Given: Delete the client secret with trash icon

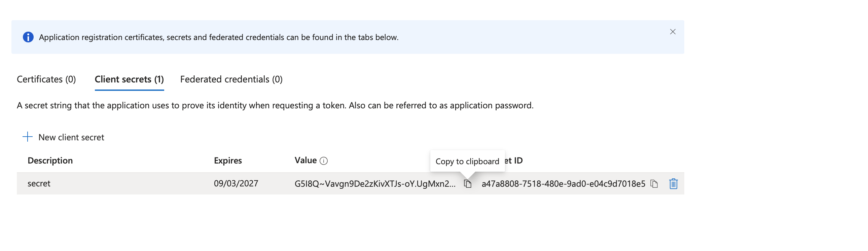Looking at the screenshot, I should click(673, 184).
